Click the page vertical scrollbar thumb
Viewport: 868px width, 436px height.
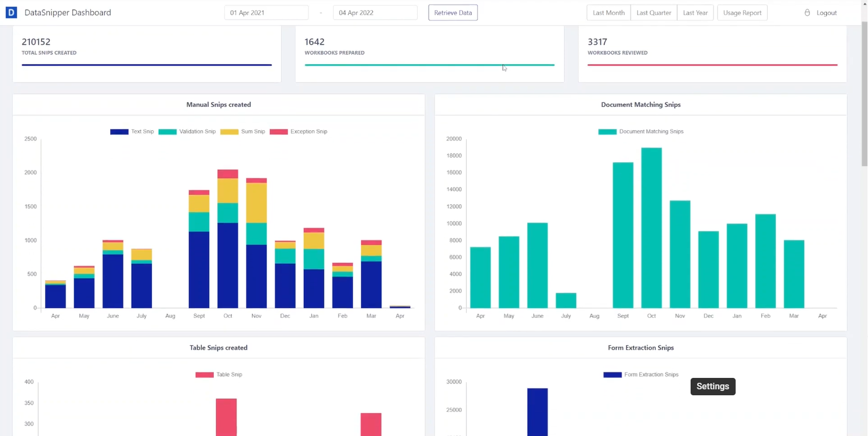[864, 93]
